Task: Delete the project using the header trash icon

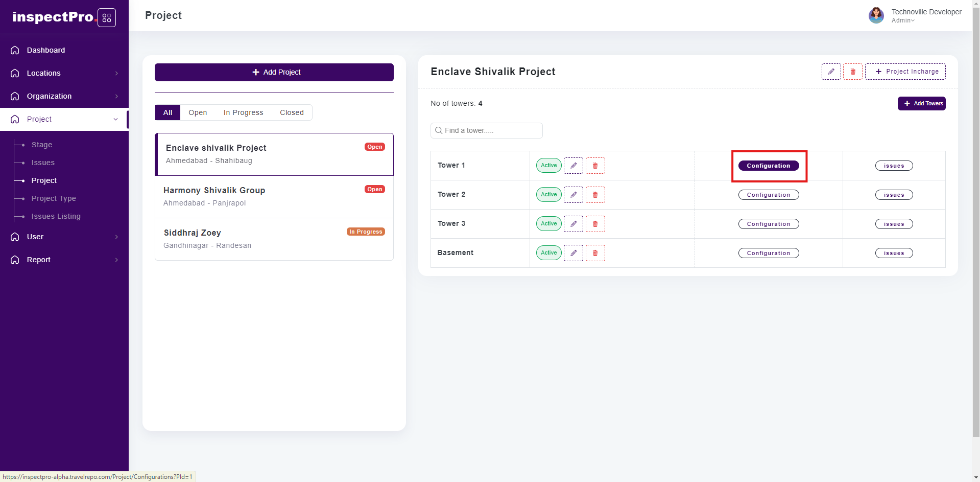Action: tap(852, 72)
